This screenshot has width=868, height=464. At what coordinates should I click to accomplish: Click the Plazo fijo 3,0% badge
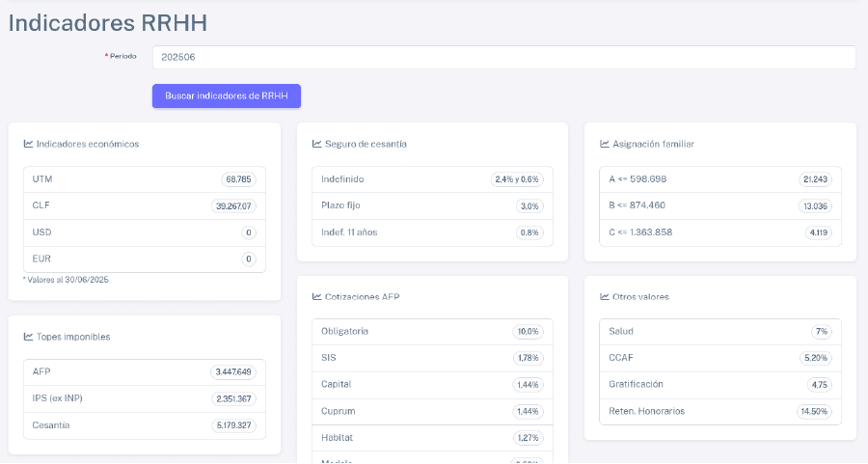[529, 206]
